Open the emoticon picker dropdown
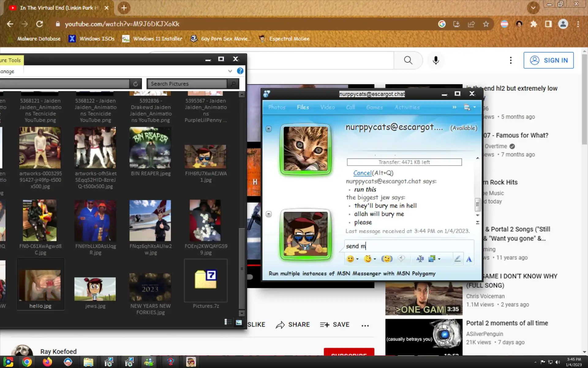 click(357, 259)
